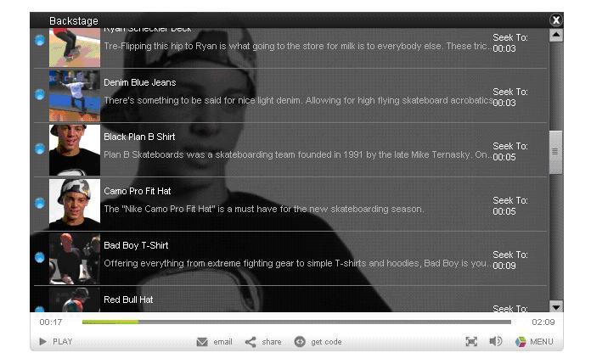Click the email envelope icon
The height and width of the screenshot is (364, 591).
[x=202, y=342]
